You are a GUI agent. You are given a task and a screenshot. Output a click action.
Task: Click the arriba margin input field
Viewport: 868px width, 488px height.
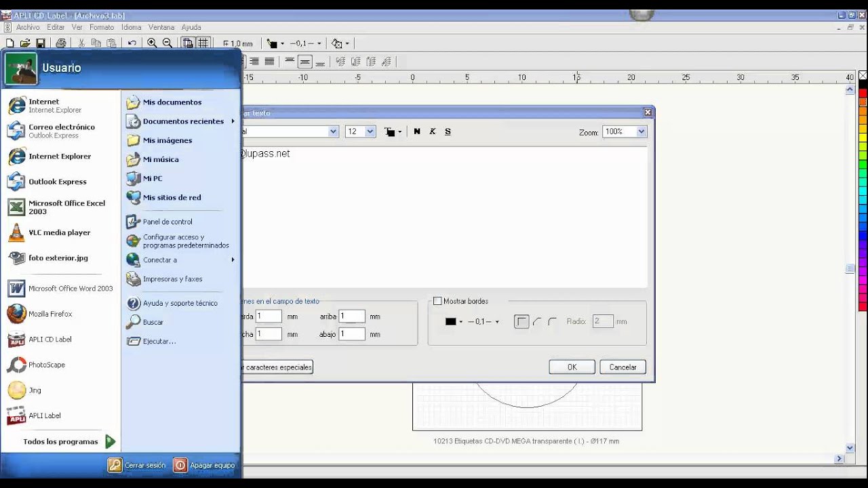(x=352, y=317)
